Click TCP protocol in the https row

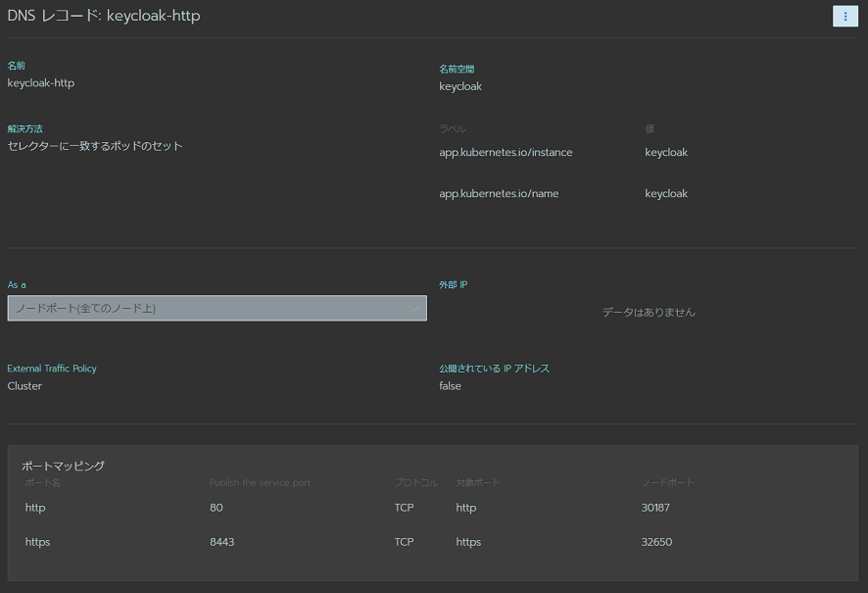pos(404,542)
